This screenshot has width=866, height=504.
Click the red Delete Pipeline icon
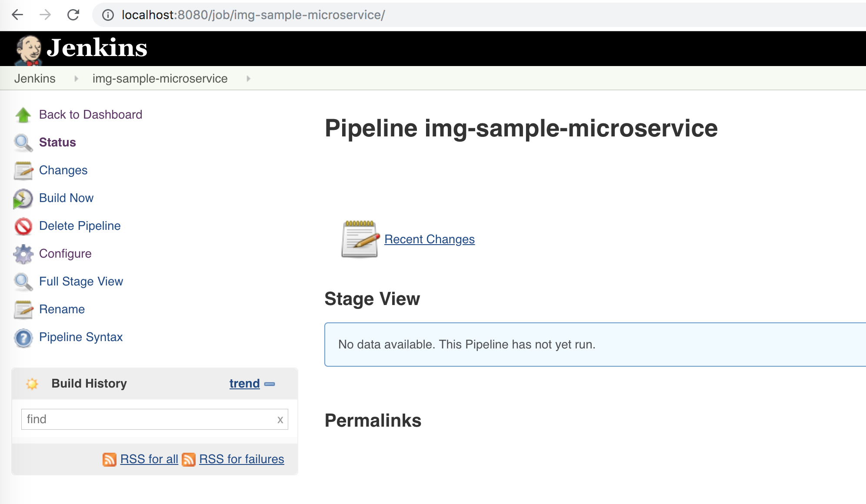[x=23, y=226]
